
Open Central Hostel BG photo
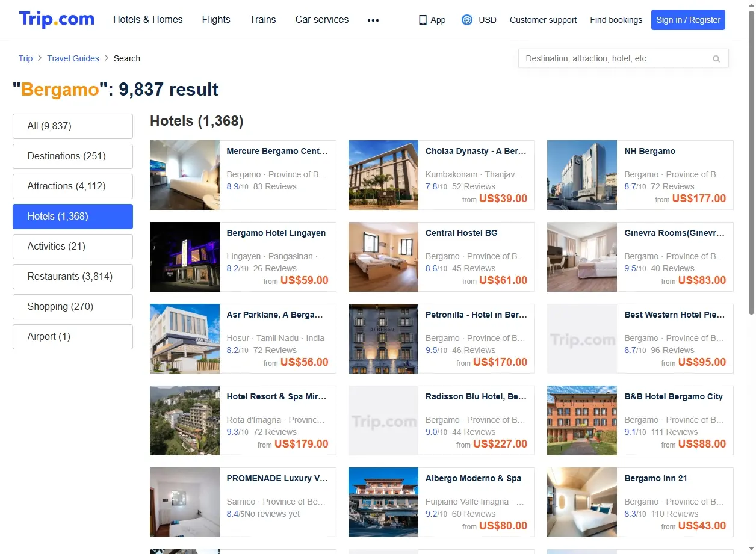click(383, 257)
